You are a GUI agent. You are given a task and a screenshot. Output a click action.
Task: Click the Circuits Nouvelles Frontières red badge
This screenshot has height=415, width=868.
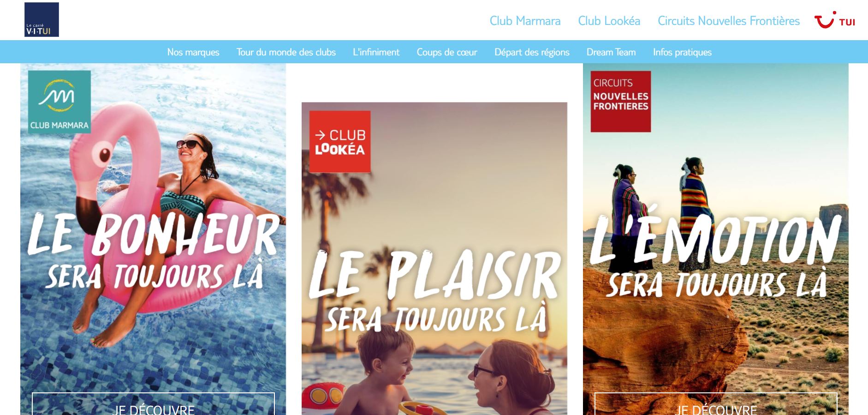(x=621, y=102)
